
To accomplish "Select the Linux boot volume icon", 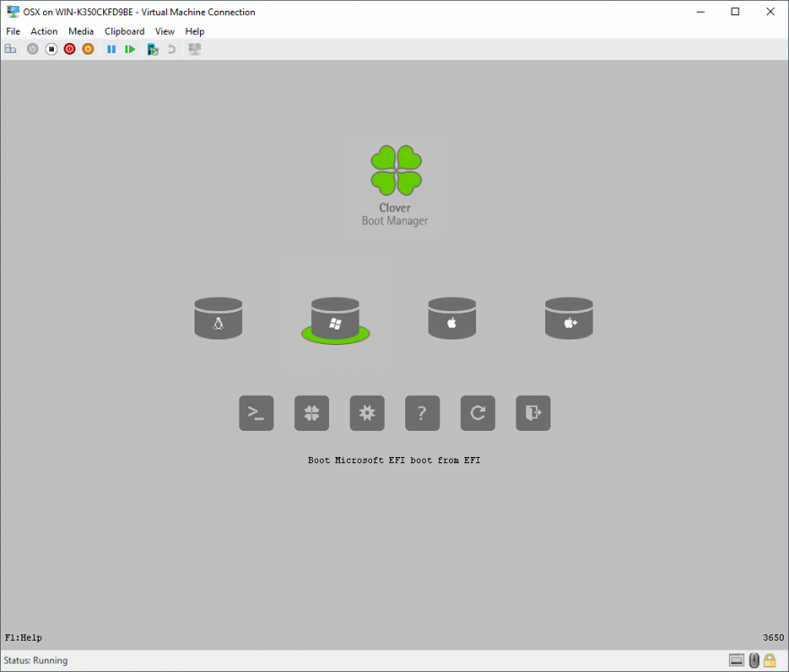I will (219, 318).
